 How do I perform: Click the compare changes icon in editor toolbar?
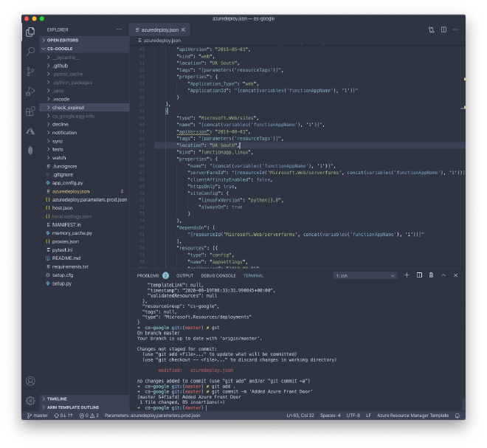[432, 30]
